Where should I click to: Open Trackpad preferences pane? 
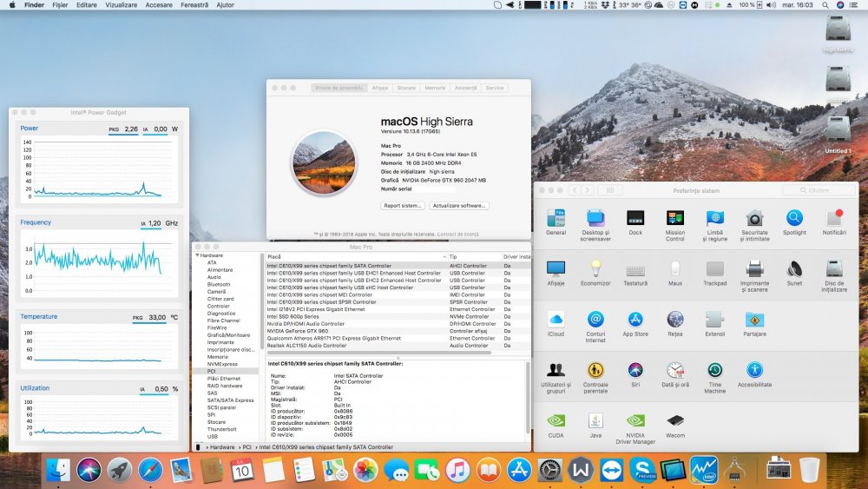tap(714, 273)
